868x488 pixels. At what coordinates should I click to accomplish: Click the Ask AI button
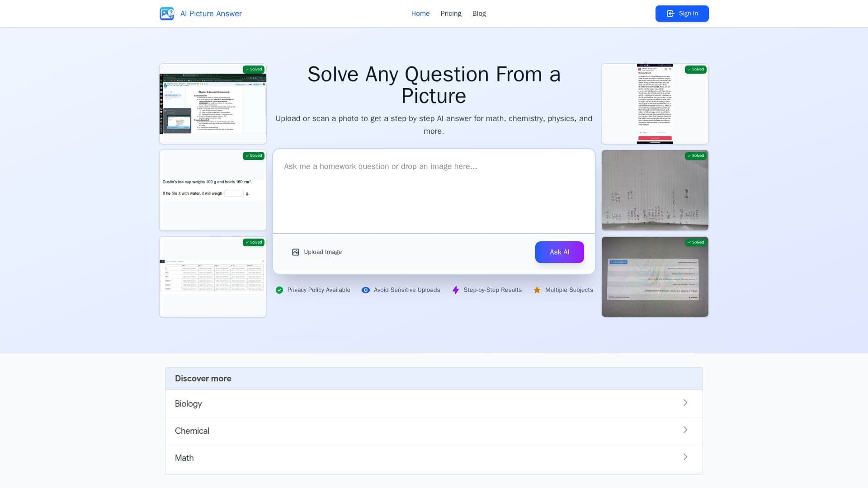[x=560, y=252]
